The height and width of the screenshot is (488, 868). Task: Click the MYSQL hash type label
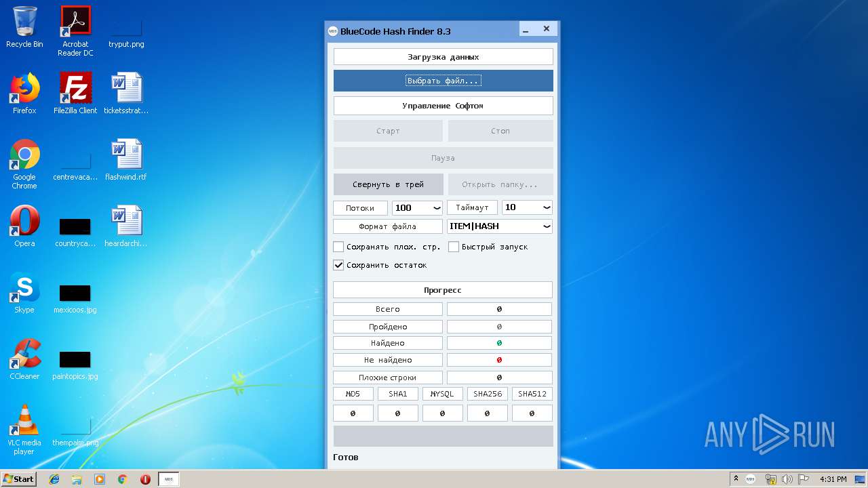click(443, 394)
